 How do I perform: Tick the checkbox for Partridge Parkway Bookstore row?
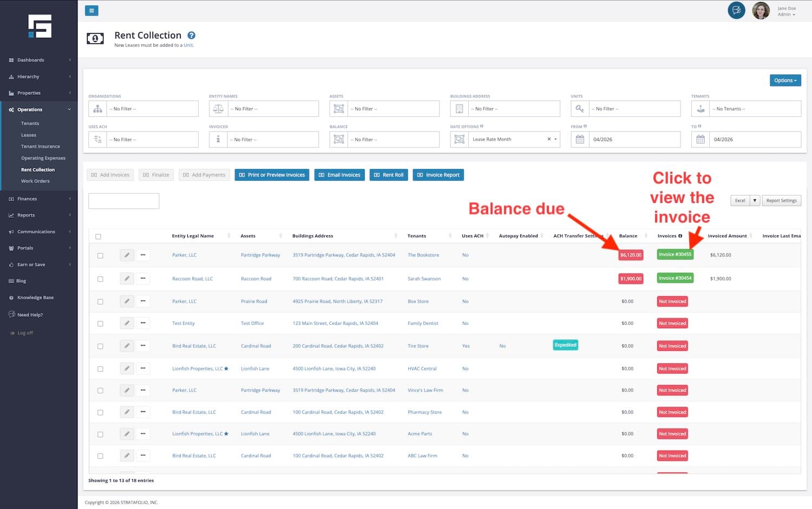click(x=100, y=256)
